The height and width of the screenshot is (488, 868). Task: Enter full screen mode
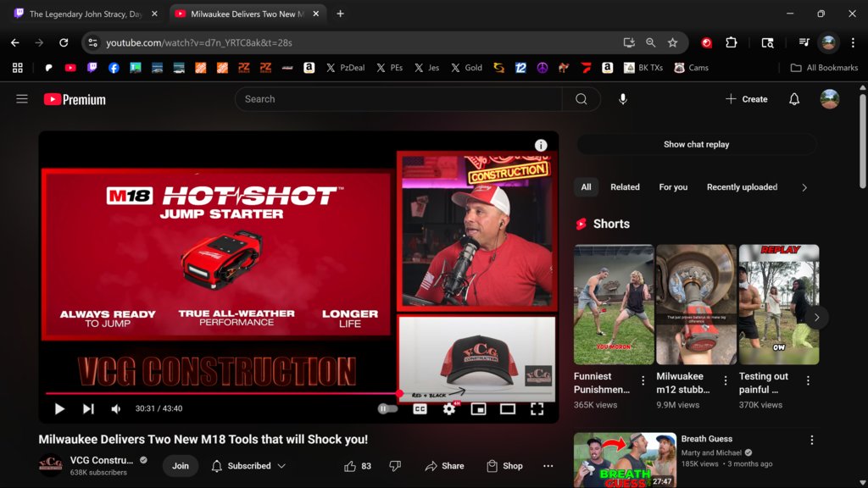click(537, 409)
